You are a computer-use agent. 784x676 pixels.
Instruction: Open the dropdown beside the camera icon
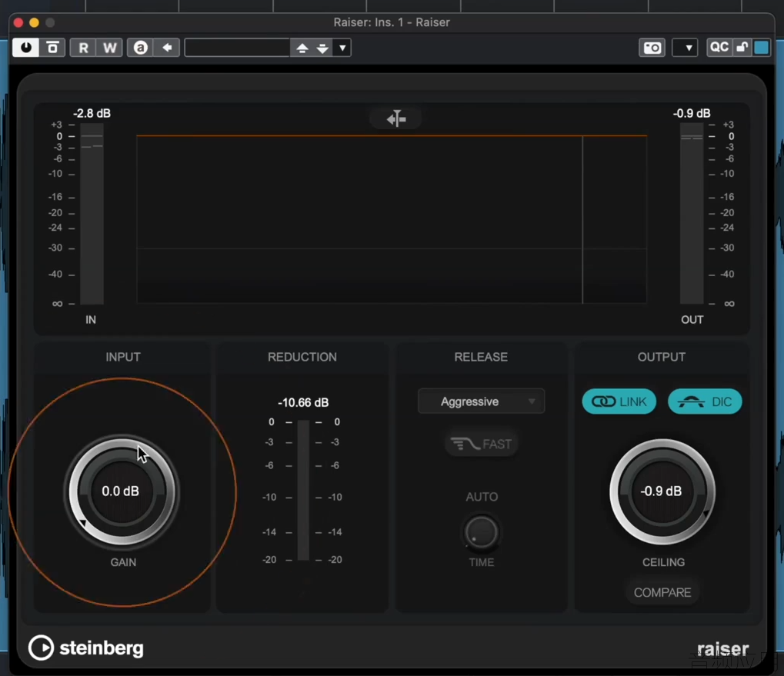(x=685, y=48)
